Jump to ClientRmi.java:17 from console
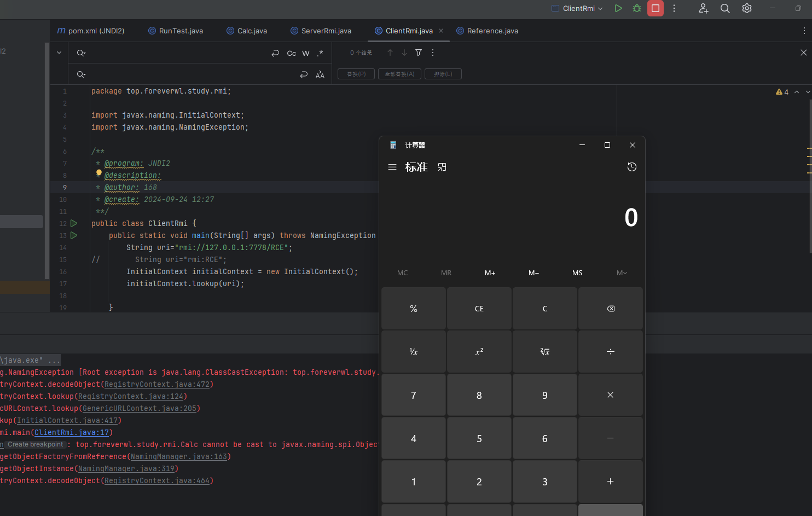 [x=72, y=433]
